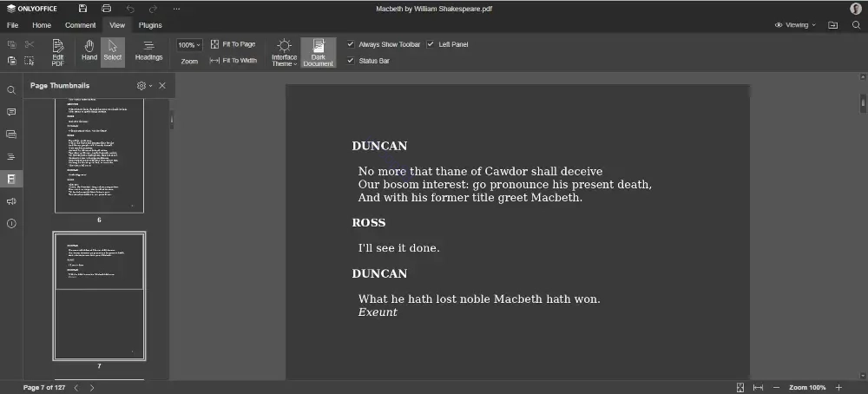Image resolution: width=868 pixels, height=394 pixels.
Task: Click the Select All icon
Action: 30,61
